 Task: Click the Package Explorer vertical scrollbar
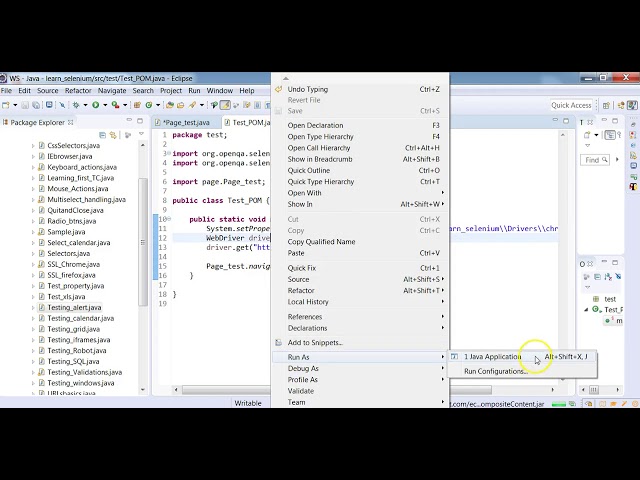pyautogui.click(x=142, y=241)
